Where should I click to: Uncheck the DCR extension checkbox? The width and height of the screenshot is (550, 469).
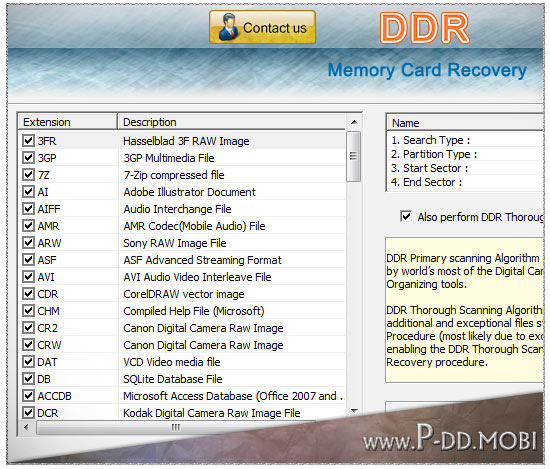tap(28, 413)
